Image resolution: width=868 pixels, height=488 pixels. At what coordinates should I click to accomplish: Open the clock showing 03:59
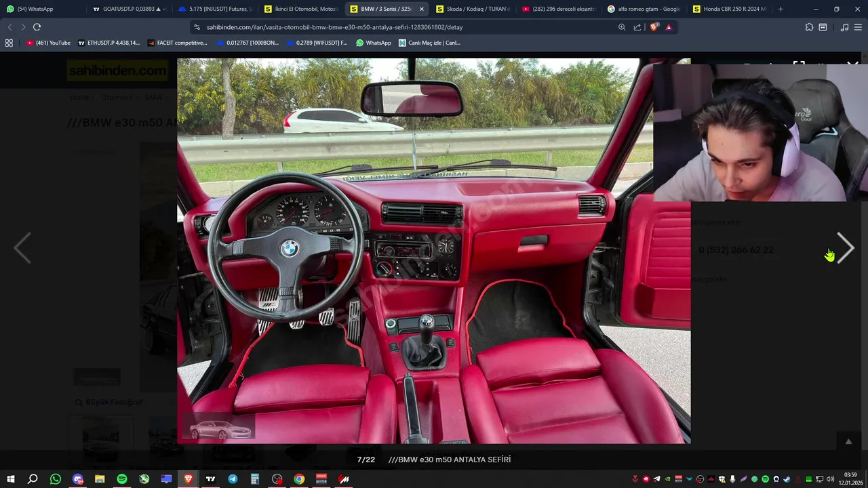pos(850,479)
